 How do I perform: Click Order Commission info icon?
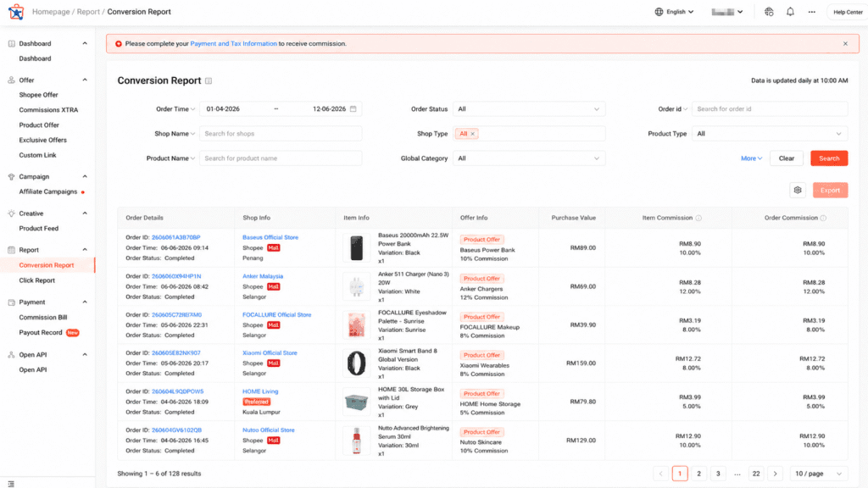tap(823, 218)
